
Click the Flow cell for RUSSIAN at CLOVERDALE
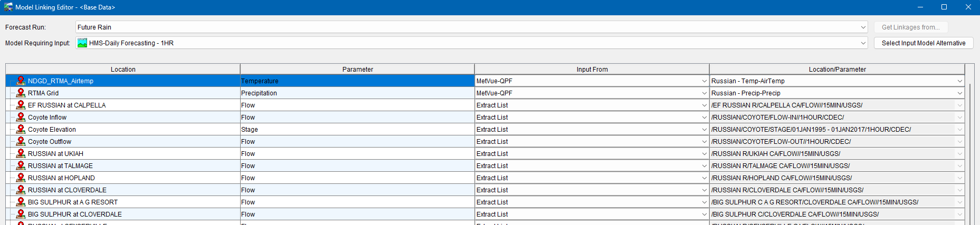click(x=357, y=190)
